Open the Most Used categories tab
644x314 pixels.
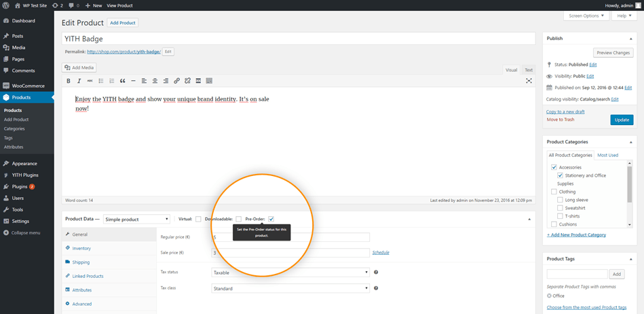tap(608, 155)
